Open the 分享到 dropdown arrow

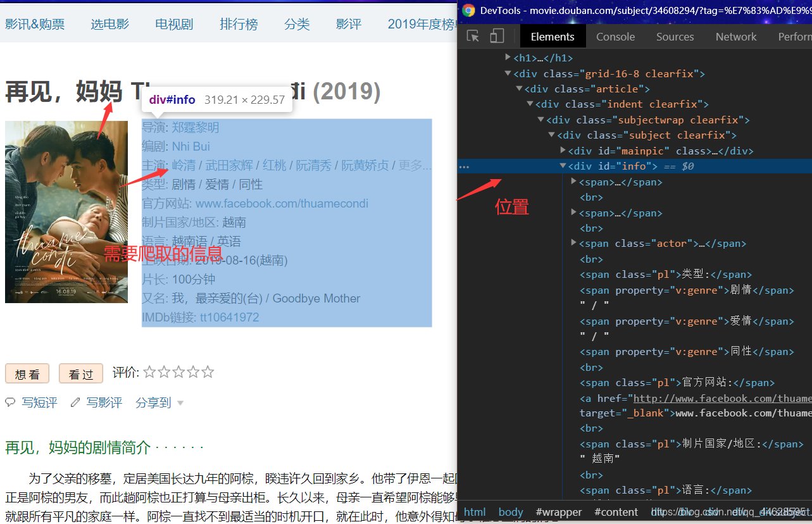click(x=180, y=403)
